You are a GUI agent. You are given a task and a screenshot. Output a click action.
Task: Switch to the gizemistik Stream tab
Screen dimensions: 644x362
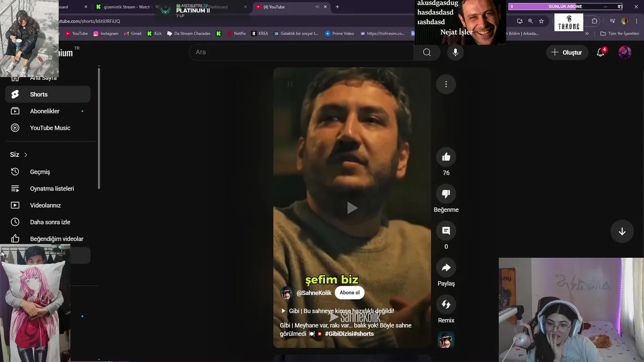pyautogui.click(x=126, y=7)
